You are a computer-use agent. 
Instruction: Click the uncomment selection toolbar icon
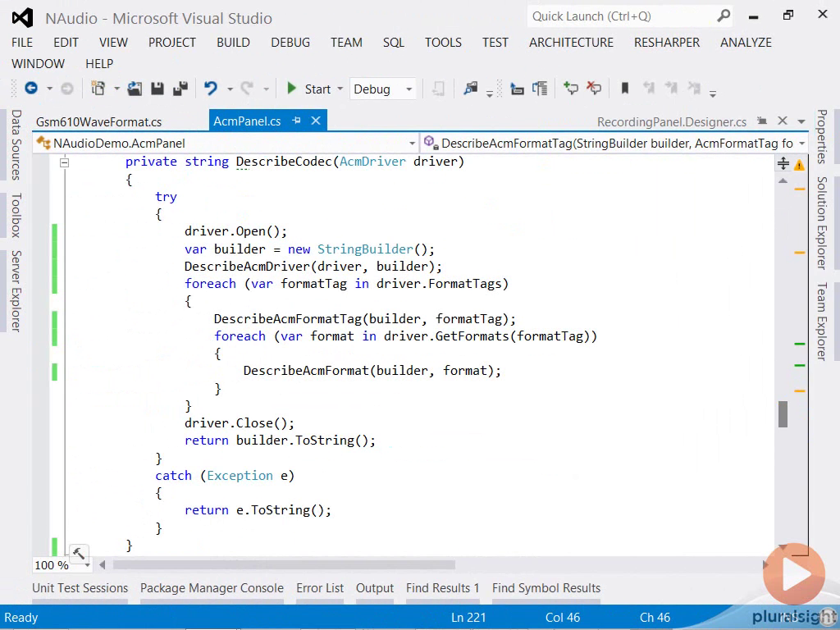tap(594, 89)
